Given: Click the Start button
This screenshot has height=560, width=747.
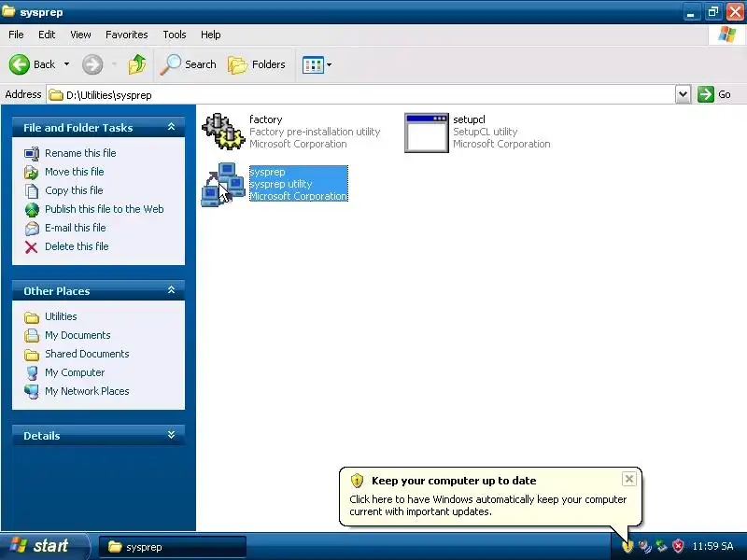Looking at the screenshot, I should [x=44, y=546].
